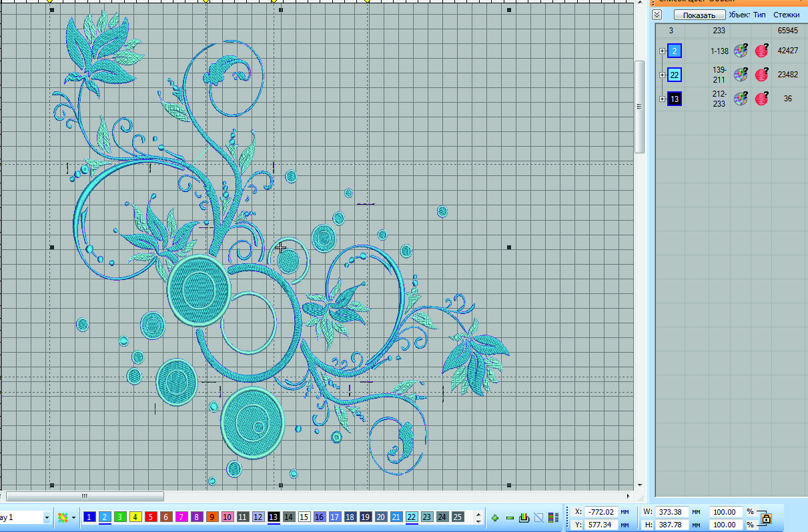Click the green minus remove color icon

point(510,517)
